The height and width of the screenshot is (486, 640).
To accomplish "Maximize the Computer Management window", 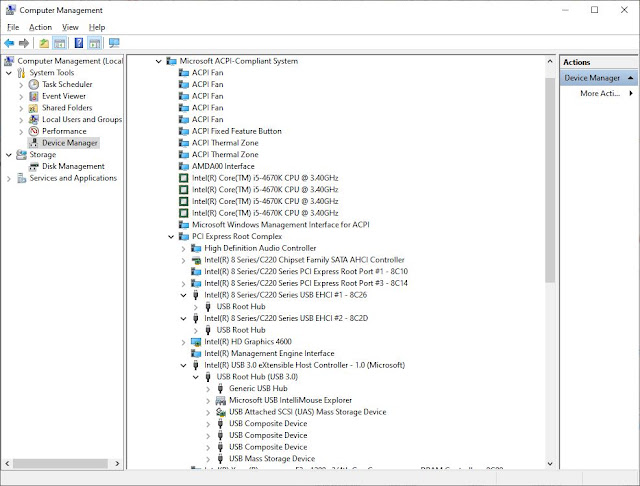I will point(595,10).
